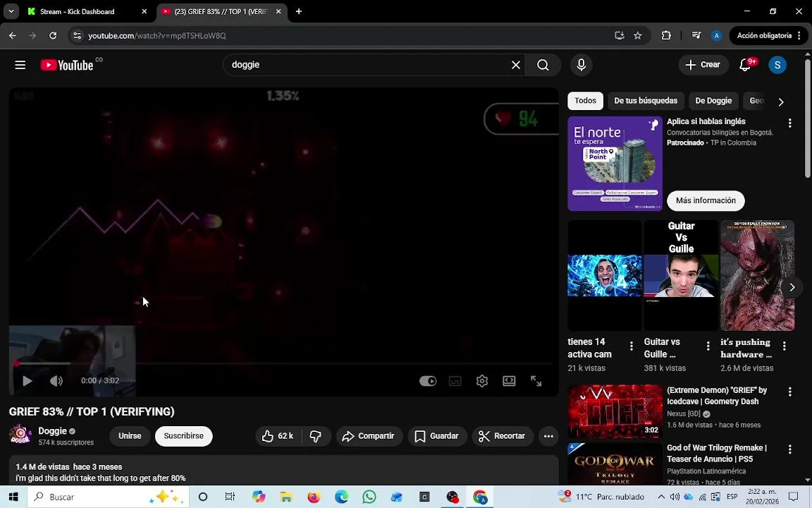Click the youtube.com address bar

coord(342,35)
